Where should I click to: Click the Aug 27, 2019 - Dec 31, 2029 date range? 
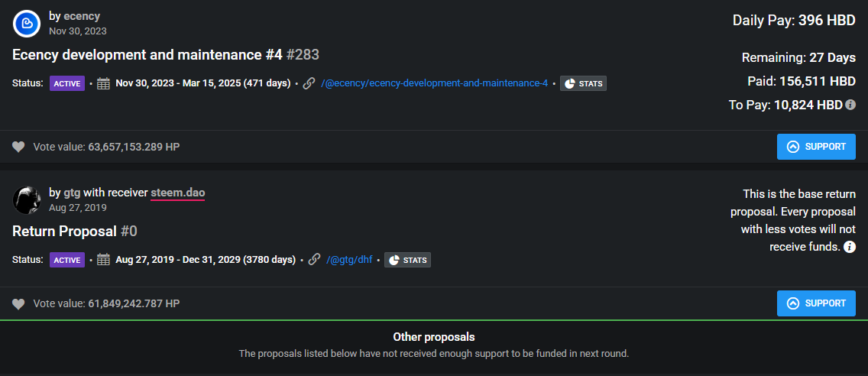(x=206, y=260)
